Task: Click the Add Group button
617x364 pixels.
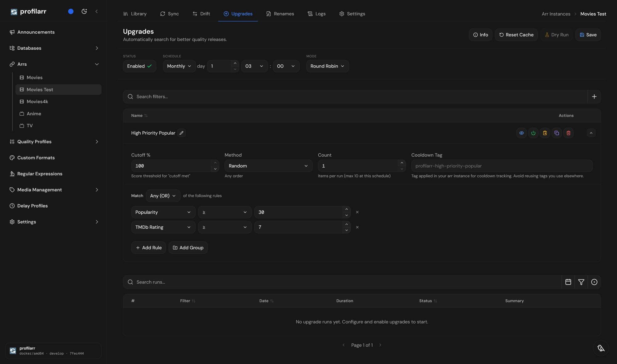Action: click(x=188, y=248)
